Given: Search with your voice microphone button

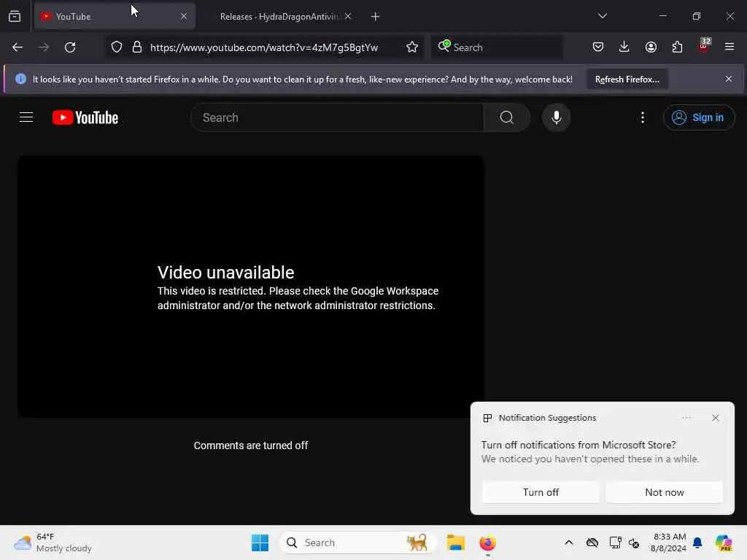Looking at the screenshot, I should click(x=556, y=117).
